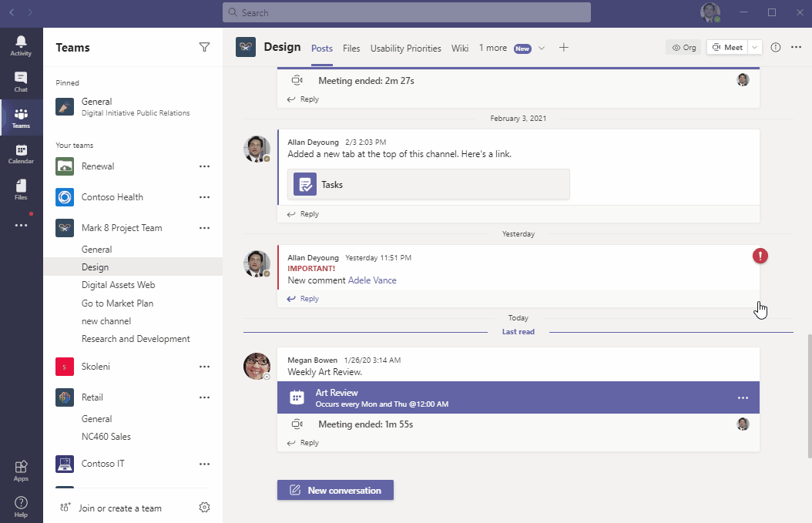Open pinned General channel of Digital Initiative
Viewport: 812px width, 523px height.
coord(133,106)
